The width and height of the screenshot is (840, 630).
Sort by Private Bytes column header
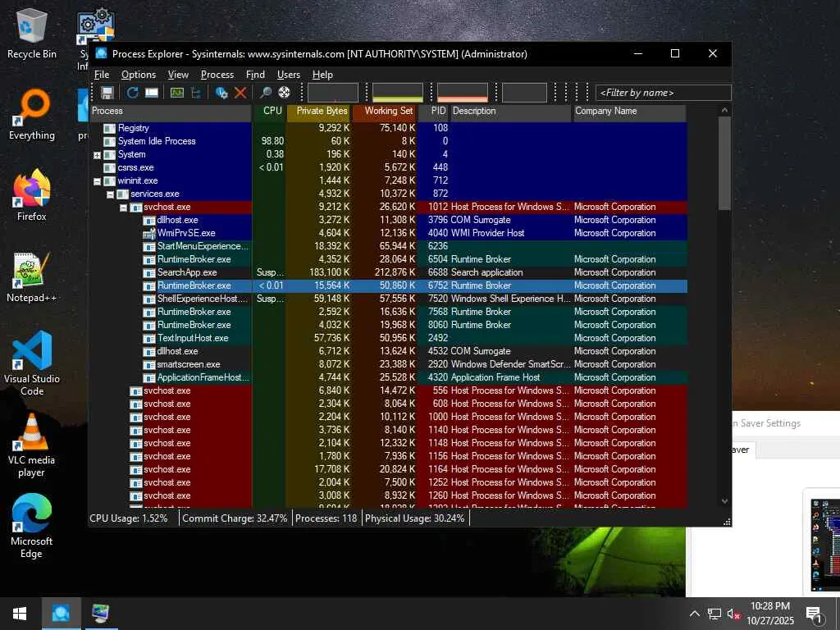320,112
